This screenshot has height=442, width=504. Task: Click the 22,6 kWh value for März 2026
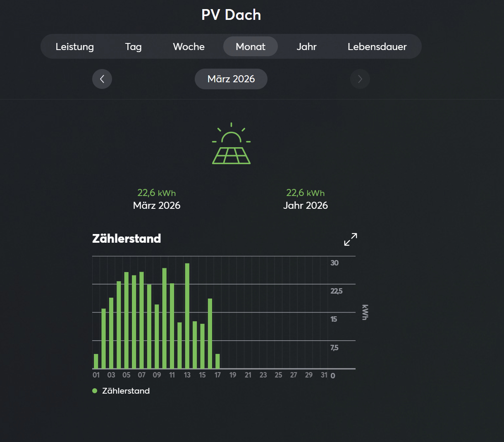click(x=157, y=193)
